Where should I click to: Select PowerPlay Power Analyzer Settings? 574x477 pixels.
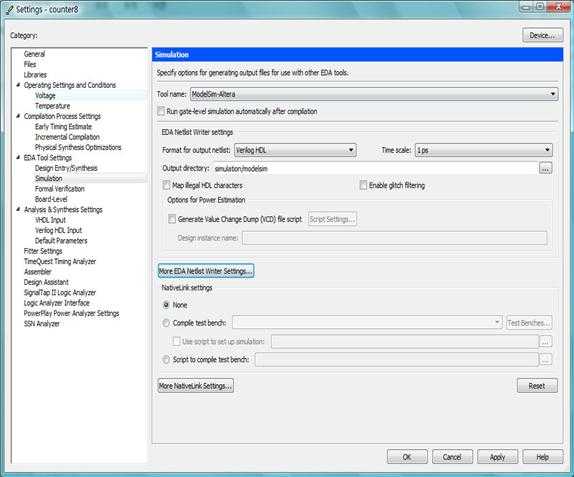(x=71, y=313)
